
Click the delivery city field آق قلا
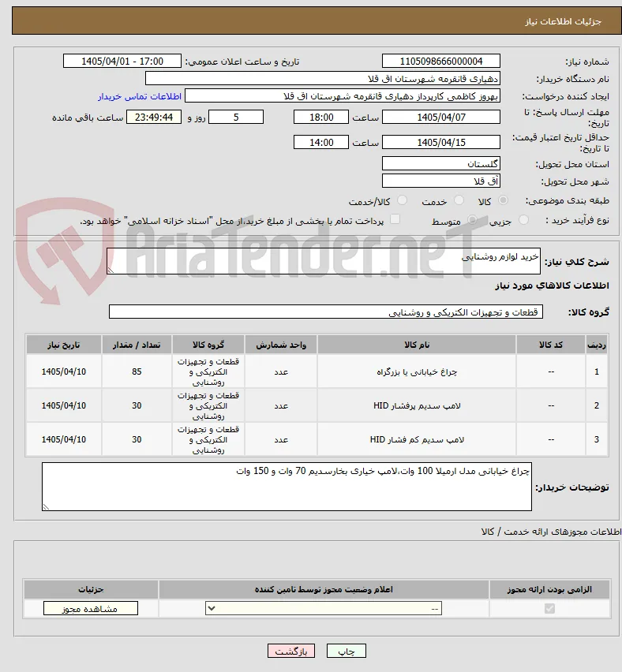pos(441,181)
